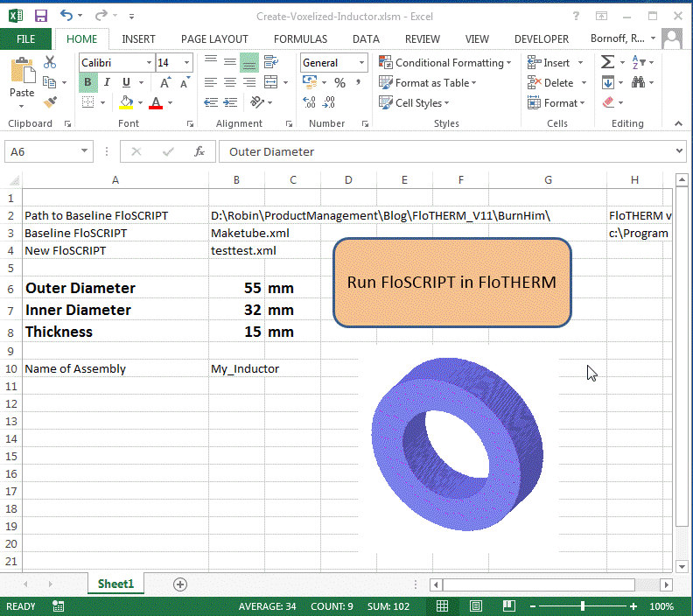Click the zoom slider handle
Screen dimensions: 693x616
point(583,606)
